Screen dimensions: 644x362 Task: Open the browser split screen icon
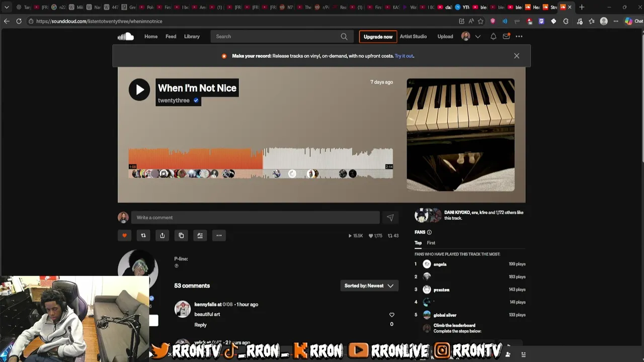(461, 21)
